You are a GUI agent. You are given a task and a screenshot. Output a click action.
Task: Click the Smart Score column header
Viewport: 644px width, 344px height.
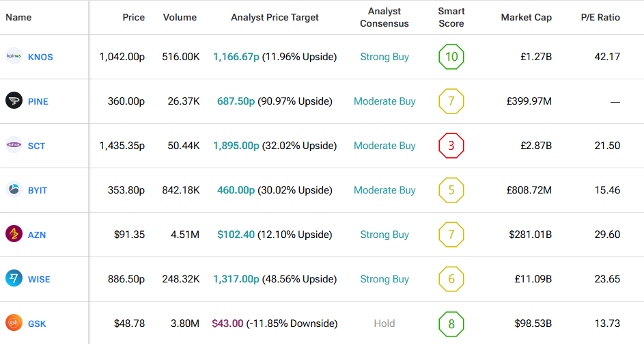point(451,18)
